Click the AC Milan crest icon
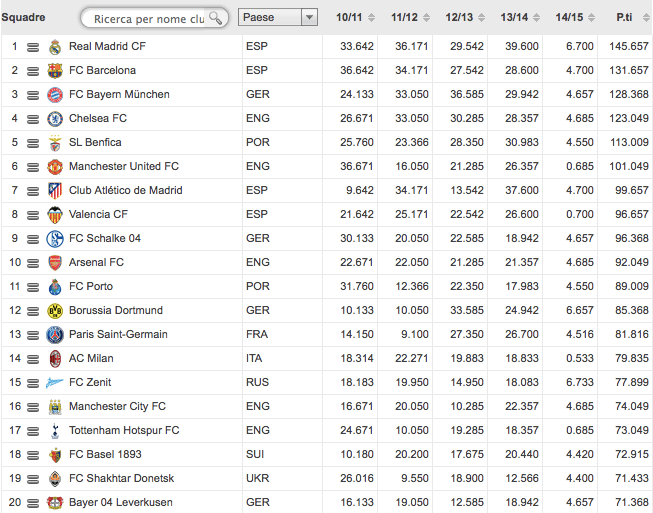The image size is (653, 513). [55, 359]
